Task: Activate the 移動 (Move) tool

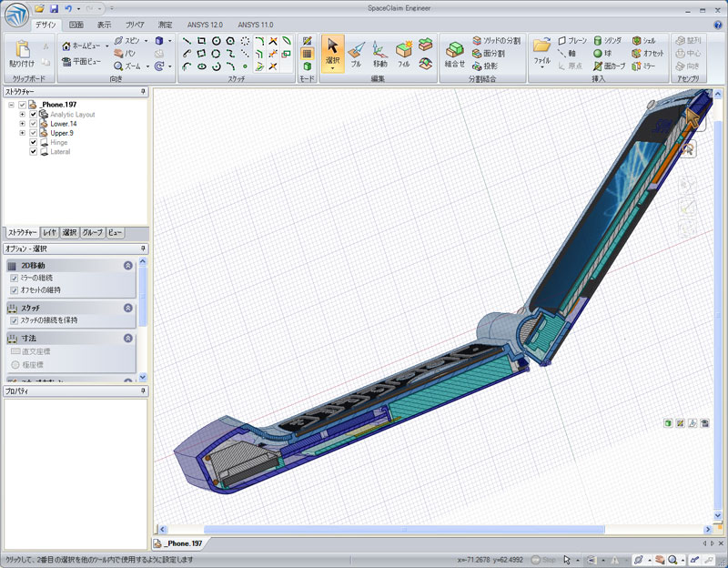Action: (x=379, y=53)
